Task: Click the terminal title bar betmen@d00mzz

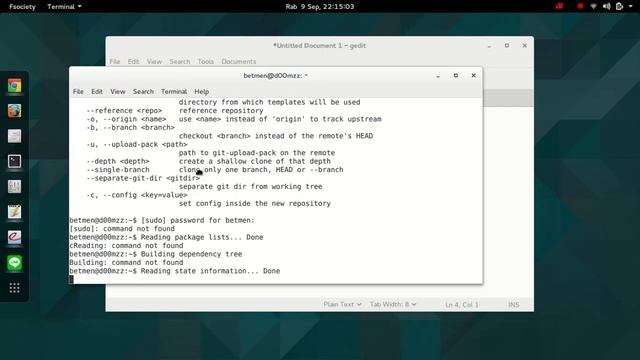Action: click(x=276, y=76)
